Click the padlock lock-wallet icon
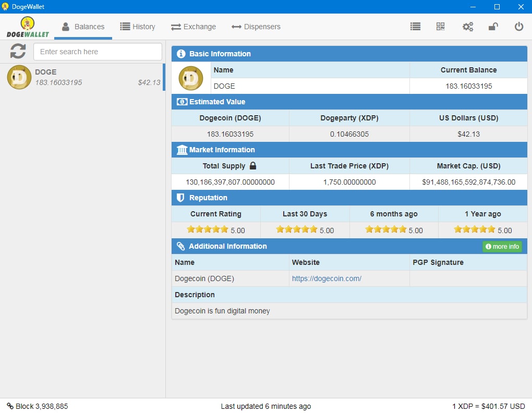The height and width of the screenshot is (413, 532). (x=493, y=27)
